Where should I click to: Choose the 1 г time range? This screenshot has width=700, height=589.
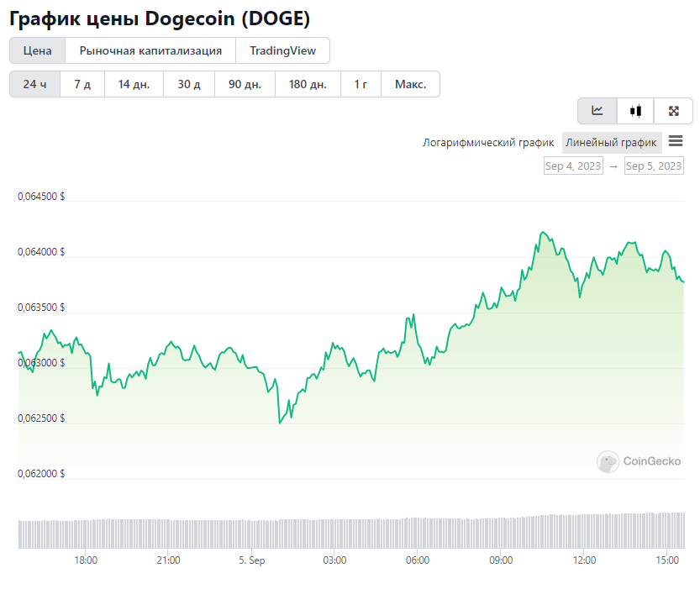(x=361, y=84)
